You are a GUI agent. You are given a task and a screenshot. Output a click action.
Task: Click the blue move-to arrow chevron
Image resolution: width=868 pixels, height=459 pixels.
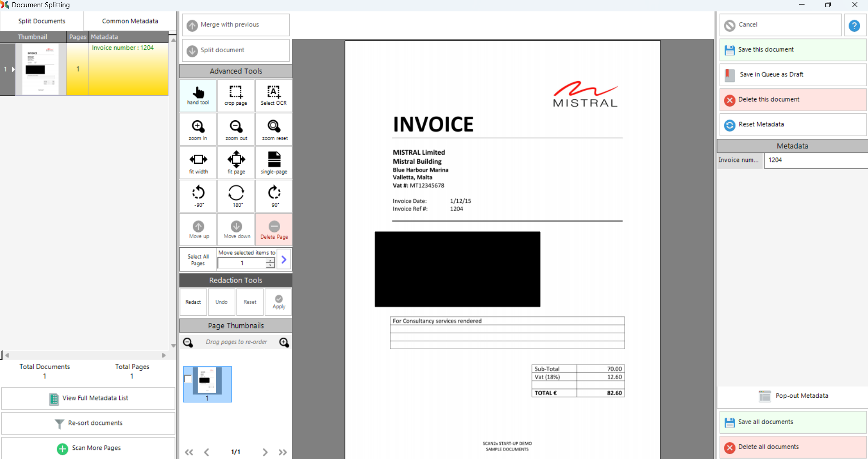[x=284, y=259]
